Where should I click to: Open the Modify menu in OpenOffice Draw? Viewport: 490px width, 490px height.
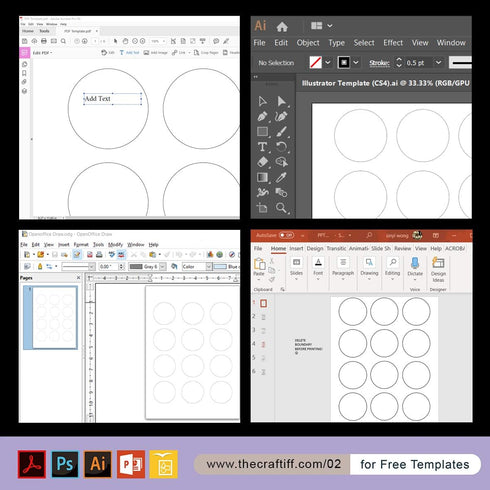[x=115, y=244]
